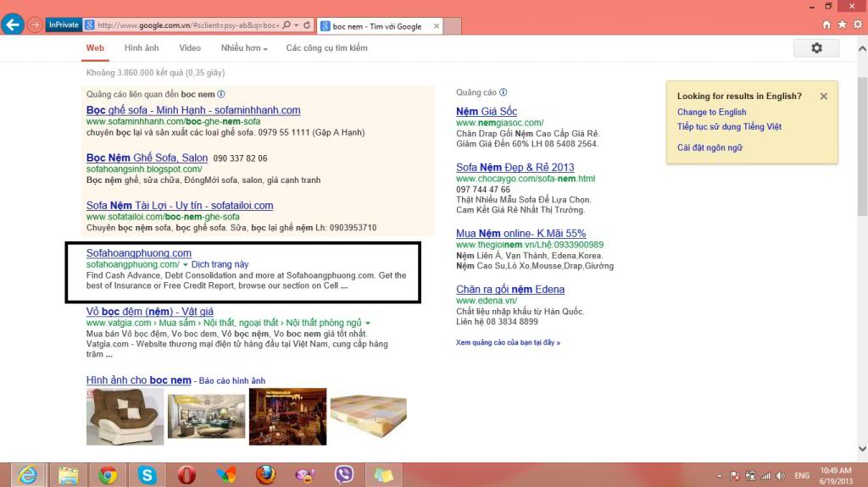Open 'Chăn ra gối nệm Edena' ad

[x=510, y=290]
